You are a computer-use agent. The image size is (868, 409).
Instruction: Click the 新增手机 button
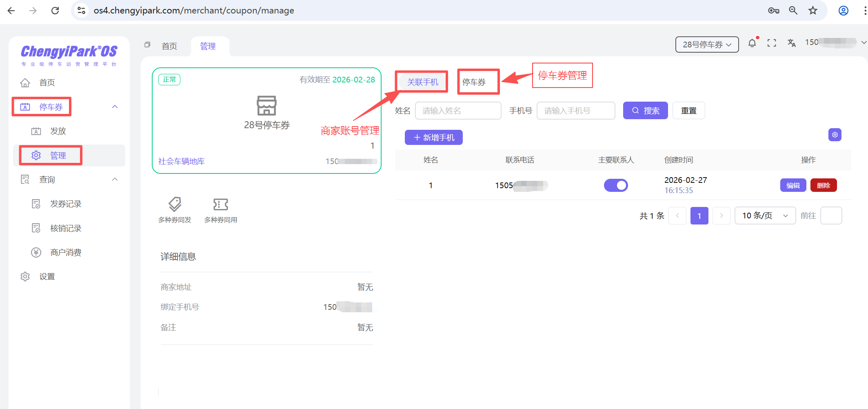point(433,138)
